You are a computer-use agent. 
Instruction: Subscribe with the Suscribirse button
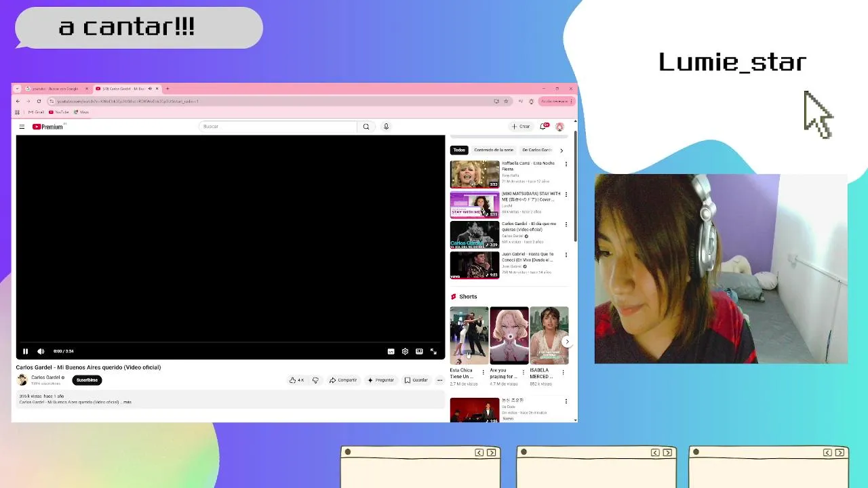[87, 380]
